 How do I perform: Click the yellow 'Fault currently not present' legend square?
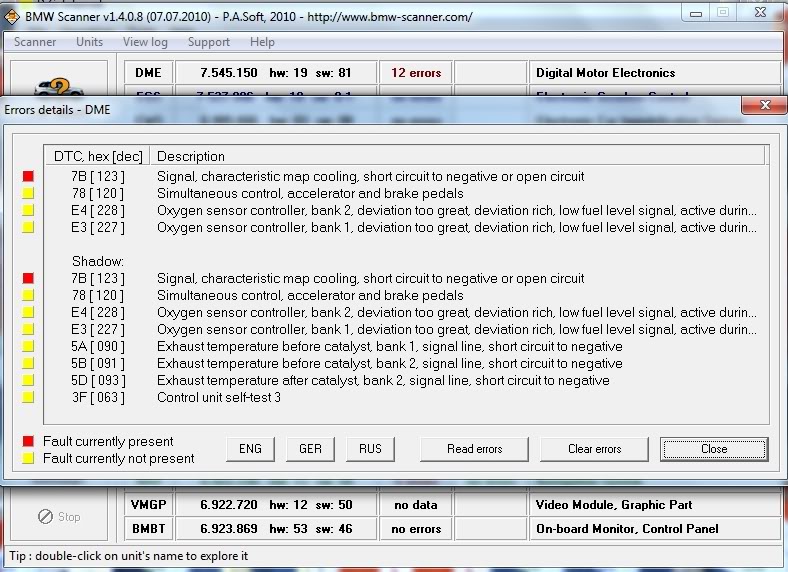(x=28, y=458)
